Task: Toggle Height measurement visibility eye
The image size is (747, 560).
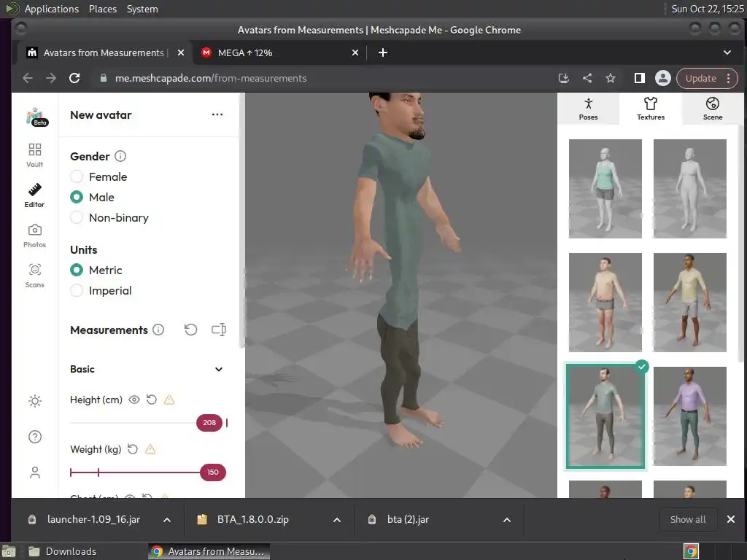Action: 134,400
